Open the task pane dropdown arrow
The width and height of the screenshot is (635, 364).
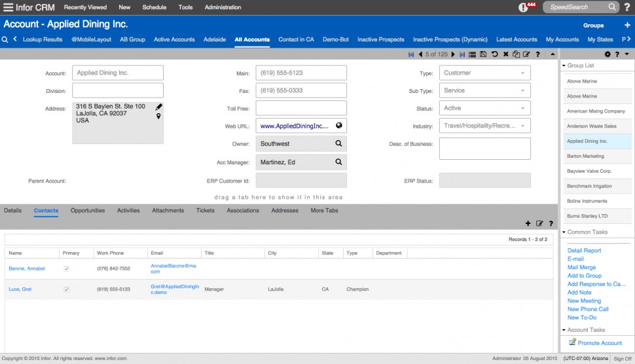(x=627, y=54)
